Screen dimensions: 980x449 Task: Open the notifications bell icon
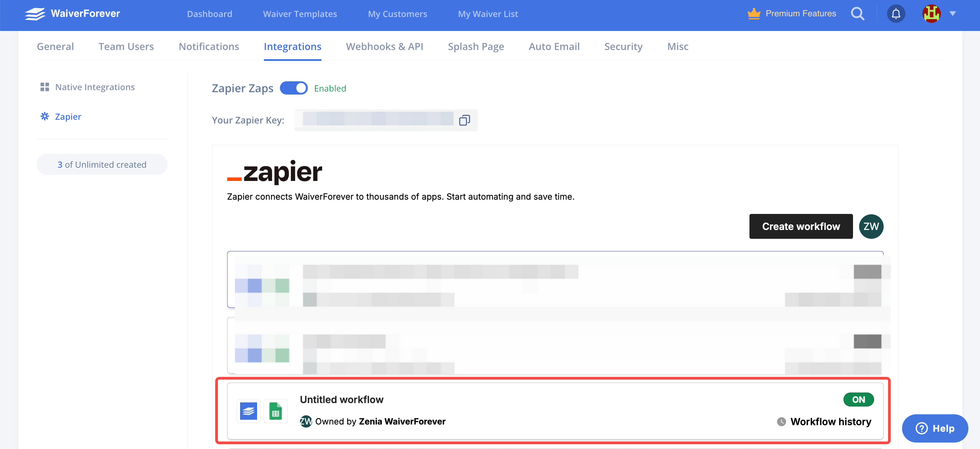[896, 14]
